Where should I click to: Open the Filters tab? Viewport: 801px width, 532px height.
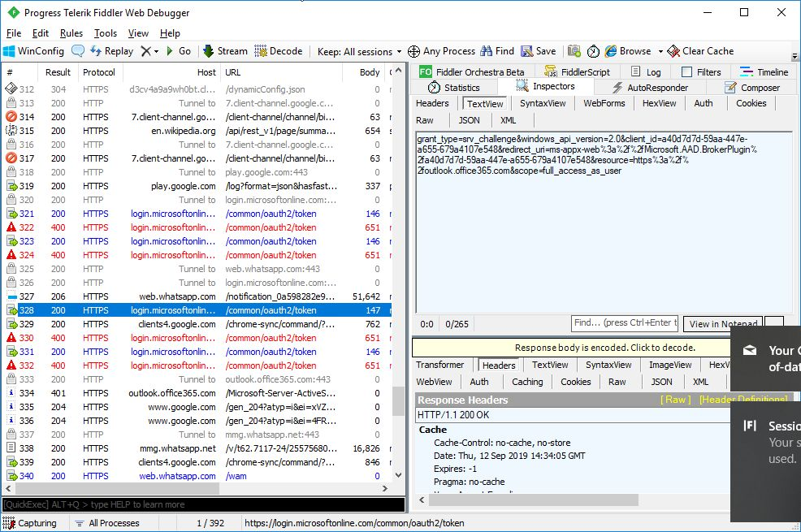pyautogui.click(x=701, y=72)
